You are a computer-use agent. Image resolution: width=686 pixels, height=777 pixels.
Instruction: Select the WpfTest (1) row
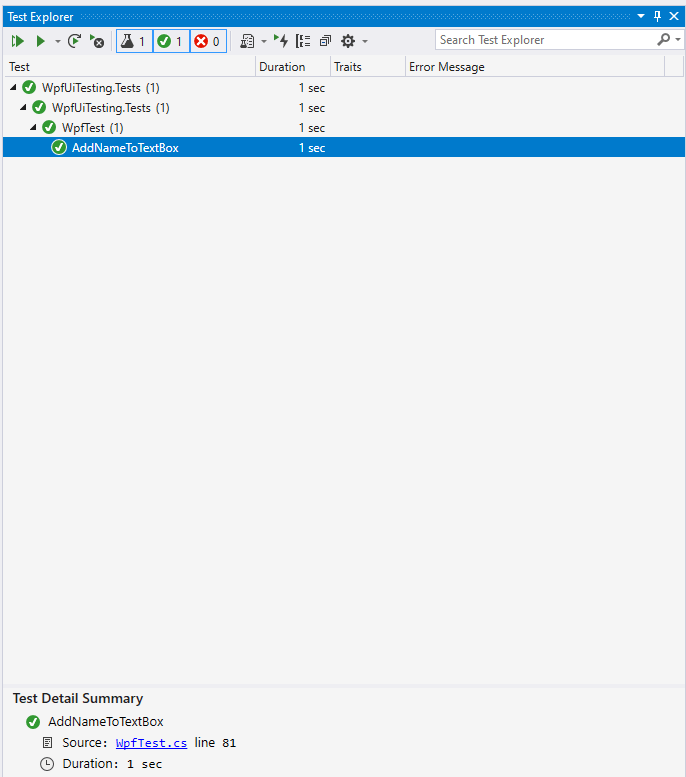pyautogui.click(x=343, y=128)
